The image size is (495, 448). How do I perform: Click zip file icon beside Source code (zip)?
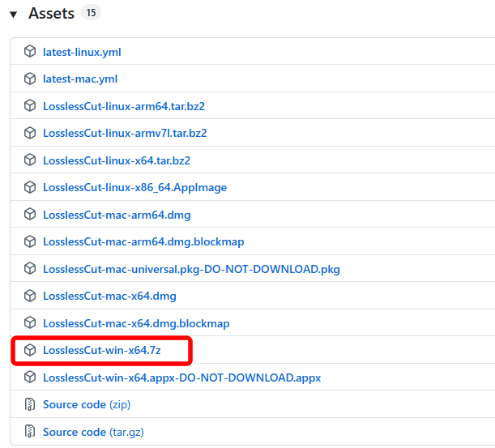coord(30,404)
